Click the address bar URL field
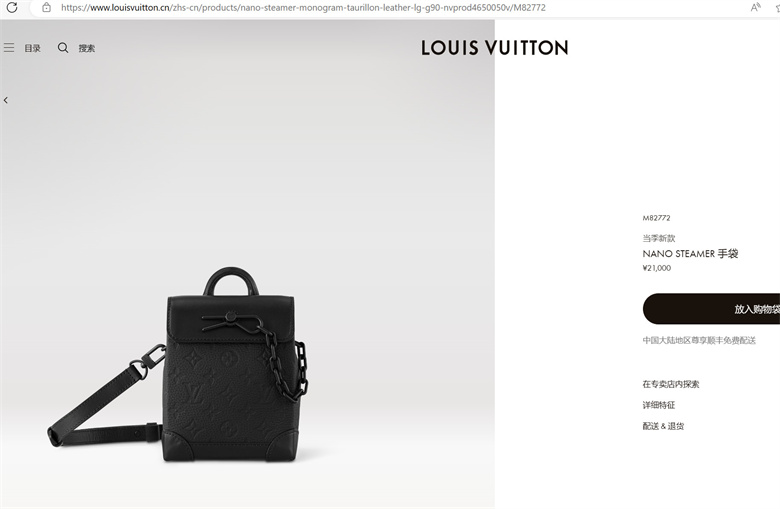This screenshot has height=509, width=780. click(303, 7)
